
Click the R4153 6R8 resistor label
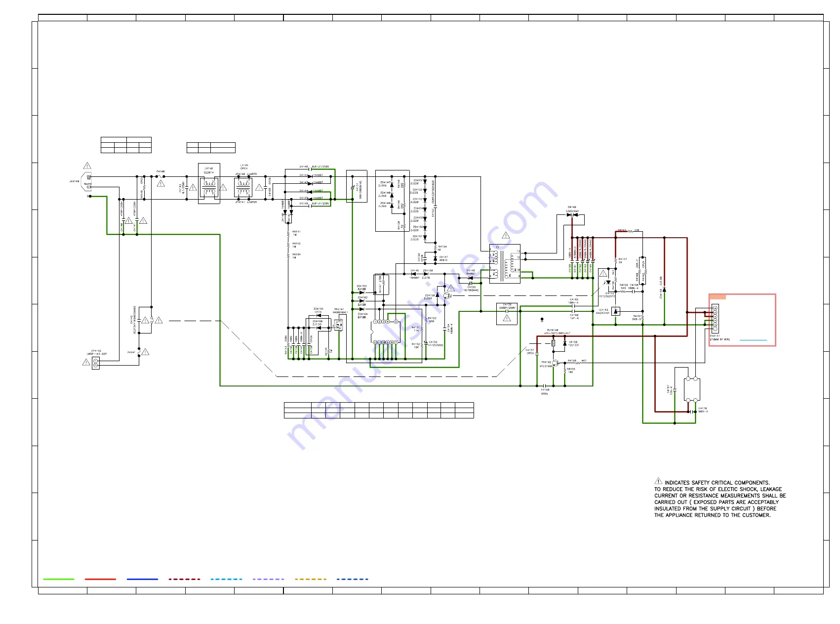(x=432, y=320)
